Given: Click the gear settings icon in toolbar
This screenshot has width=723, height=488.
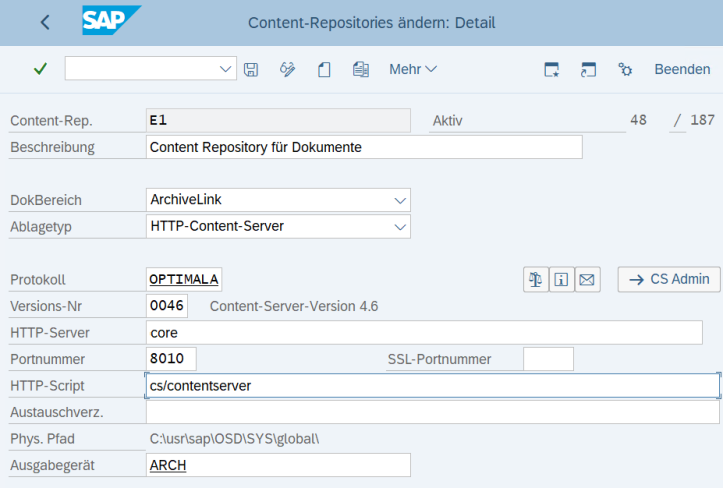Looking at the screenshot, I should (x=625, y=69).
